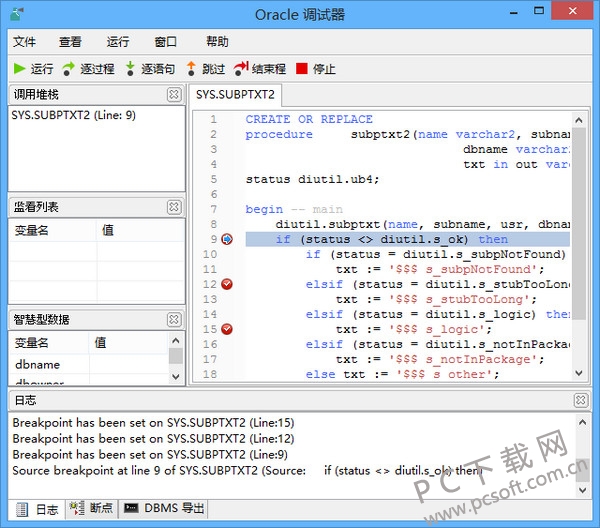Open the Help (帮助) menu
The image size is (600, 528).
coord(217,41)
